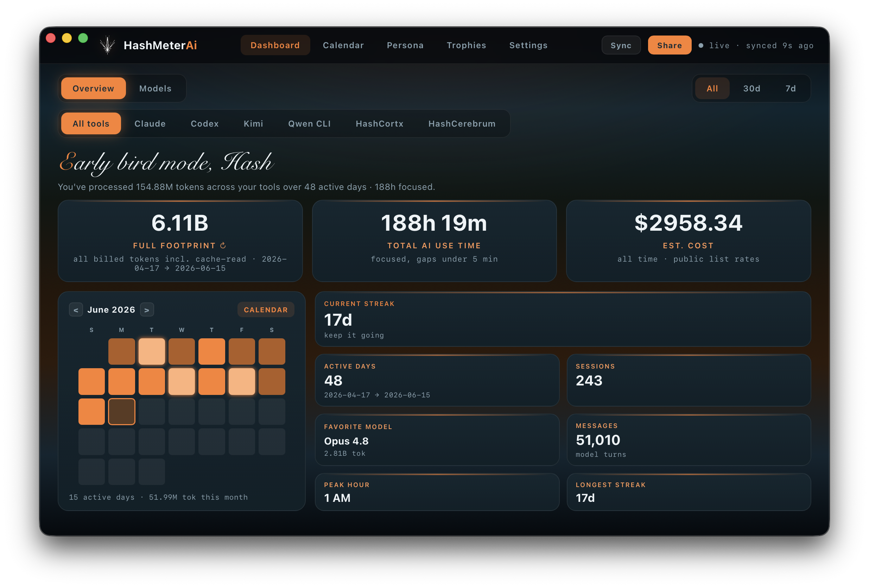The width and height of the screenshot is (869, 588).
Task: Click the $2958.34 est. cost value
Action: [x=689, y=223]
